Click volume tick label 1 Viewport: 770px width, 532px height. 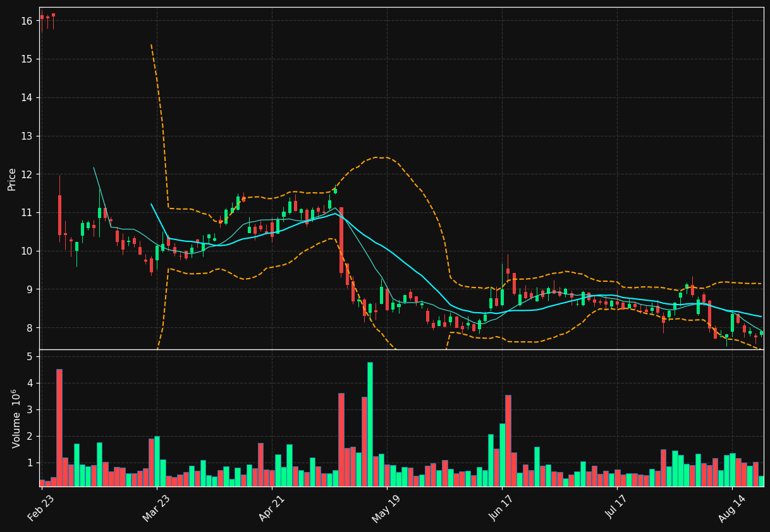(30, 462)
